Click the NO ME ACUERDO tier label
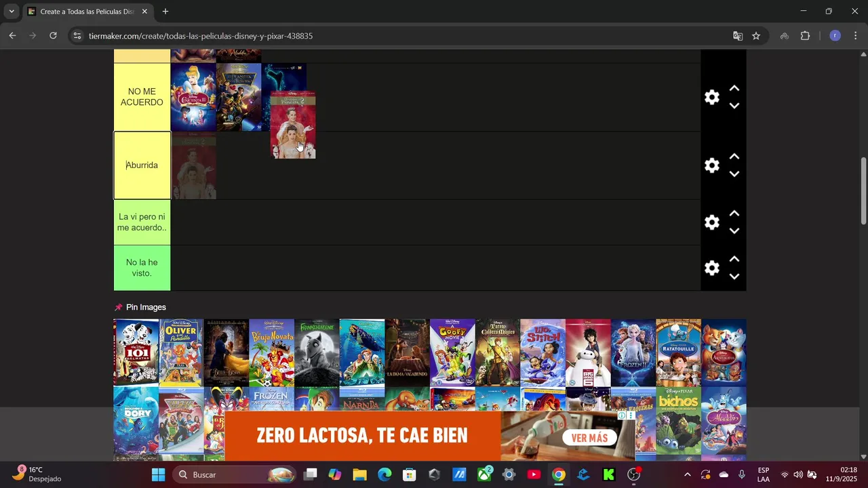 coord(142,97)
